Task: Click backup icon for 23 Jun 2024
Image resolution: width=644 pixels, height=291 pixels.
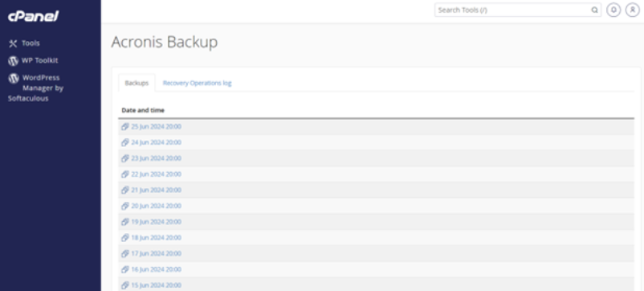Action: (x=125, y=158)
